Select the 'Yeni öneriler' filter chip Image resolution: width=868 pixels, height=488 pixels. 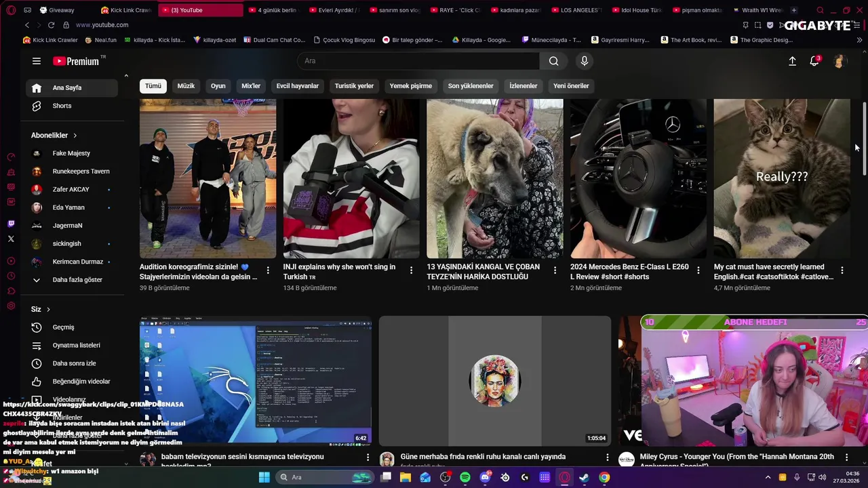coord(571,86)
